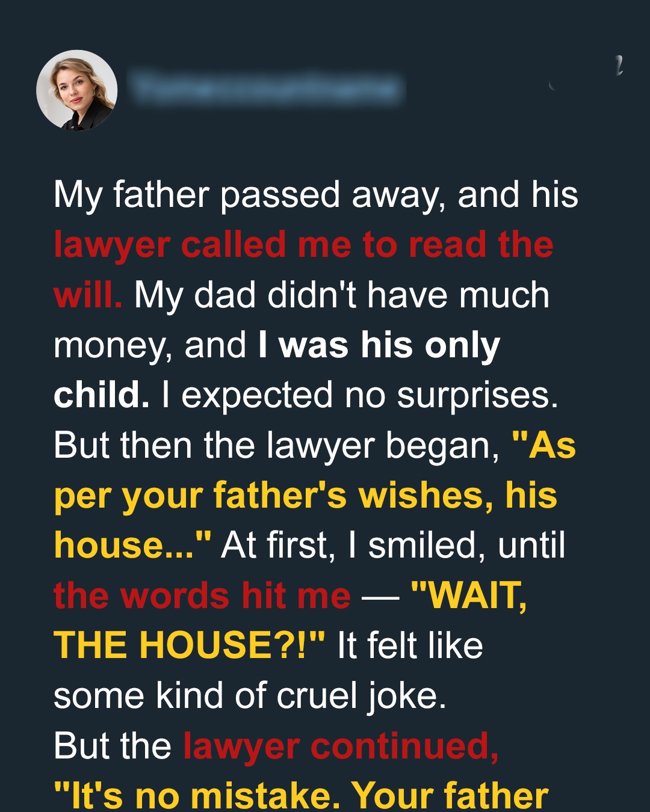Click the red word "will."
This screenshot has height=812, width=650.
pos(88,295)
